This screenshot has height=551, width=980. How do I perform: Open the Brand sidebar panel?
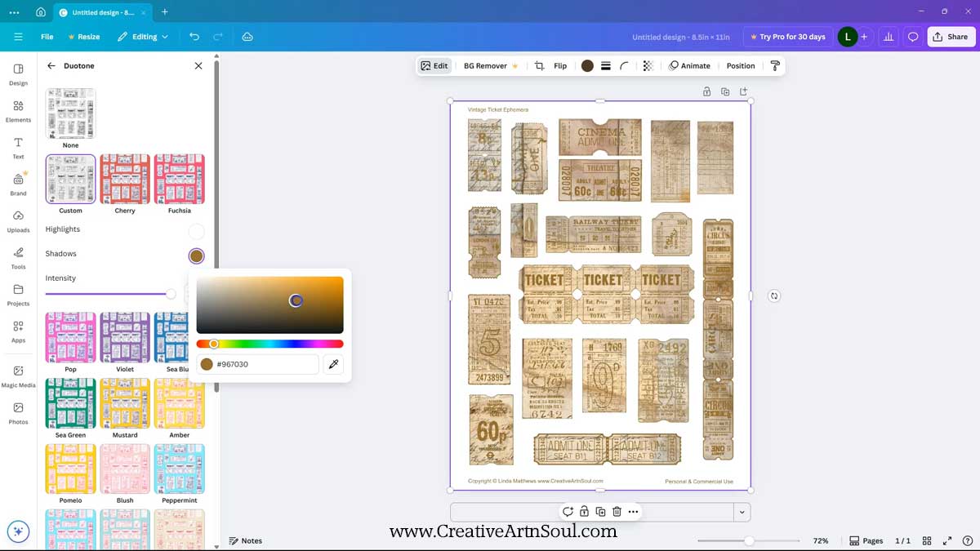point(18,184)
